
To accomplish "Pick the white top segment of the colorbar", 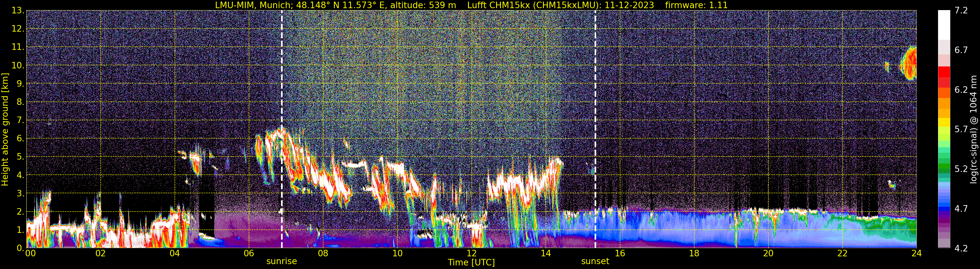I will click(x=944, y=25).
